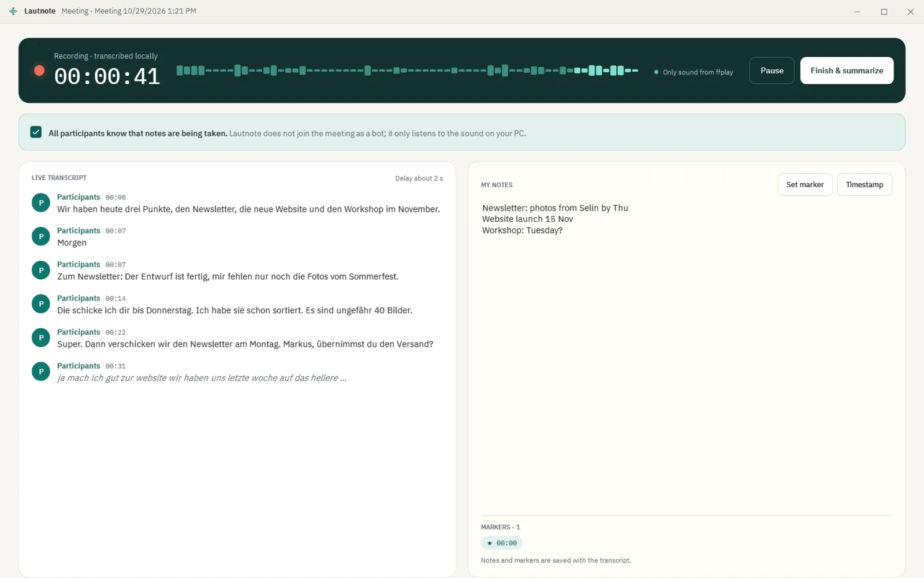The height and width of the screenshot is (578, 924).
Task: Click Finish & summarize
Action: click(847, 71)
